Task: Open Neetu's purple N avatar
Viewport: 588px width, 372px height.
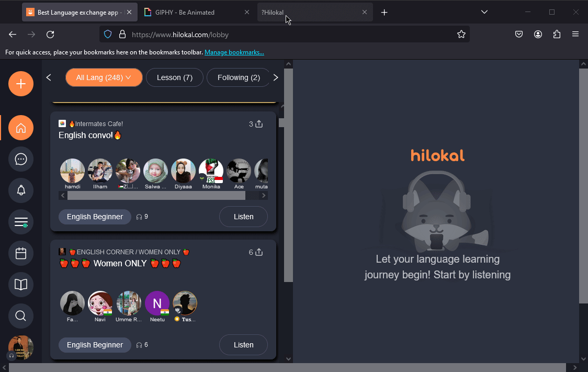Action: click(x=157, y=303)
